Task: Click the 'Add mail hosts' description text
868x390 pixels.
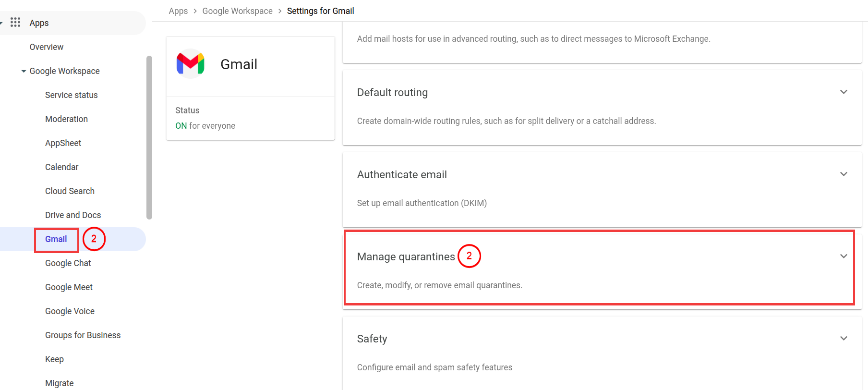Action: pyautogui.click(x=533, y=39)
